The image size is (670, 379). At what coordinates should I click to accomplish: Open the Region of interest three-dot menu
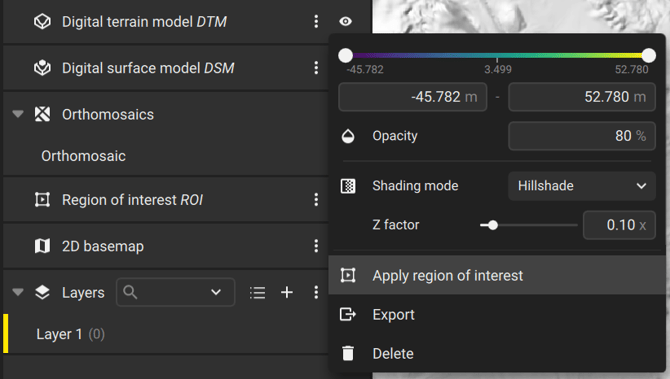[x=316, y=200]
